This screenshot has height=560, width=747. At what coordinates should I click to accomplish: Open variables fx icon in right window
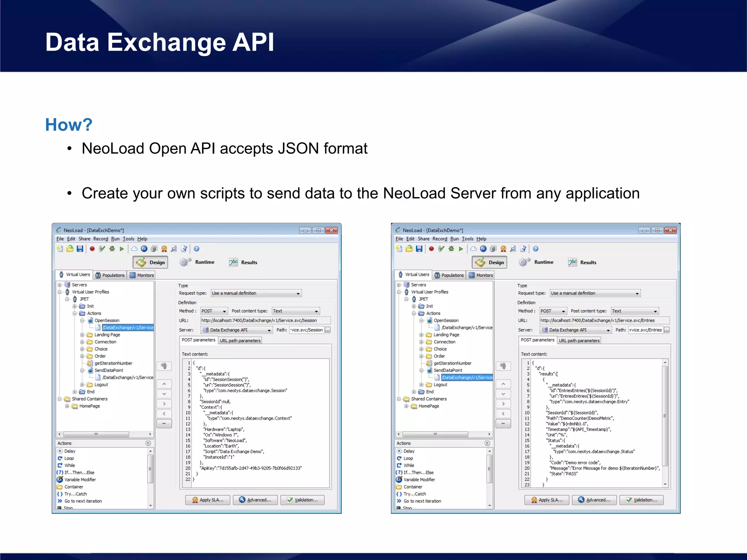[x=483, y=249]
